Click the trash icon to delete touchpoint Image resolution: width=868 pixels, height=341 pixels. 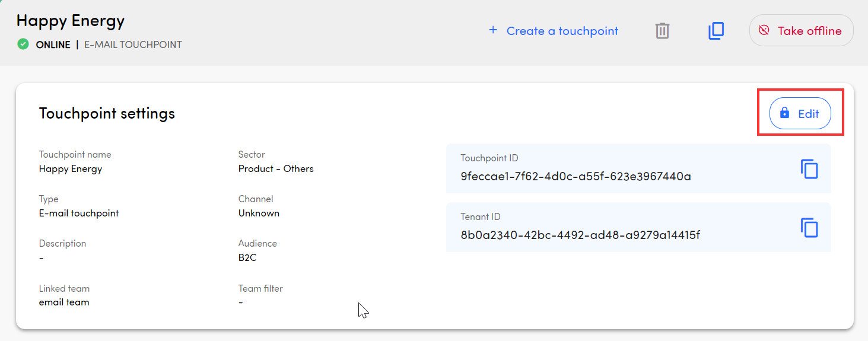pos(662,31)
